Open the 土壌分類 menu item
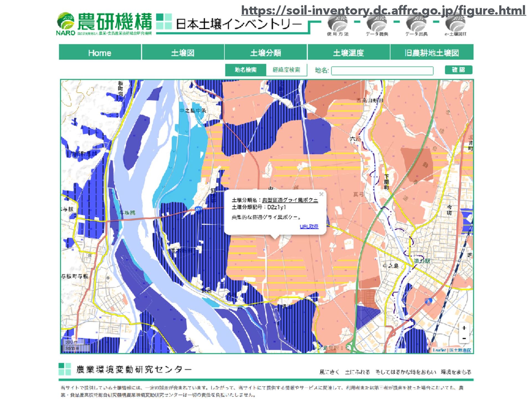The height and width of the screenshot is (399, 532). coord(265,53)
